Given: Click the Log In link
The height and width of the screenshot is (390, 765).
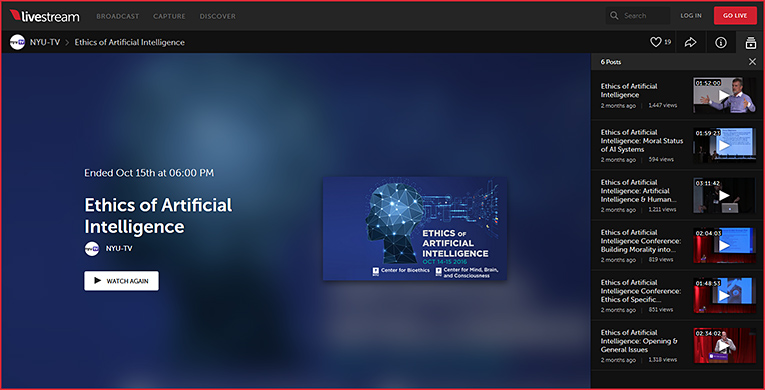Looking at the screenshot, I should (x=691, y=16).
